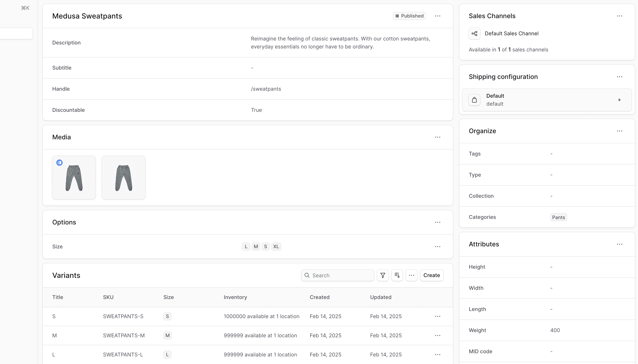Image resolution: width=638 pixels, height=364 pixels.
Task: Expand the Default shipping profile arrow
Action: click(619, 100)
